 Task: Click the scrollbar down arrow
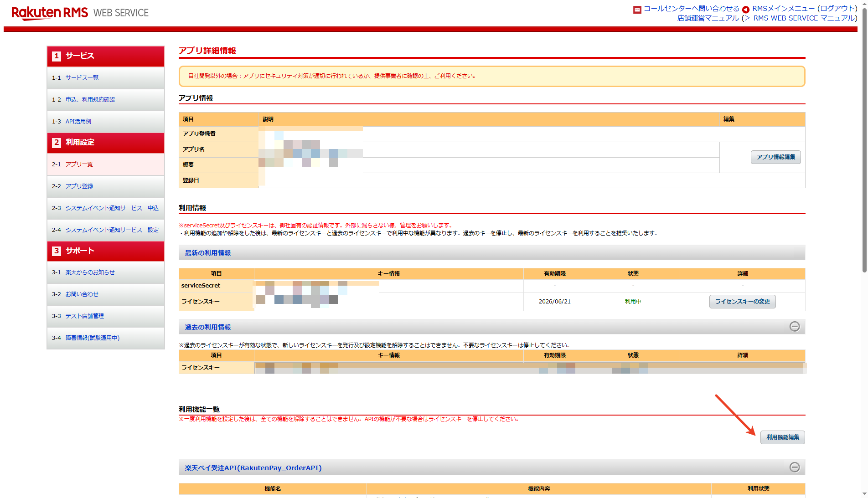click(864, 494)
